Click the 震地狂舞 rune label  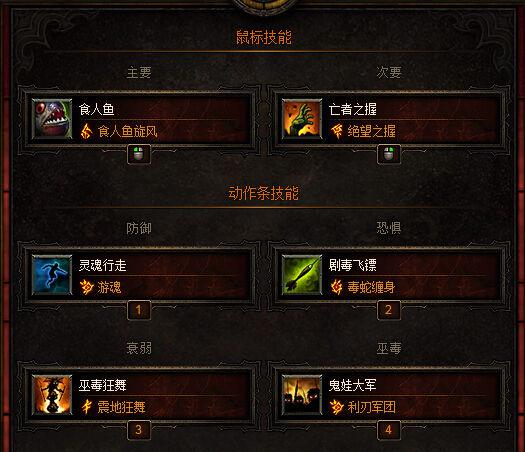[122, 407]
